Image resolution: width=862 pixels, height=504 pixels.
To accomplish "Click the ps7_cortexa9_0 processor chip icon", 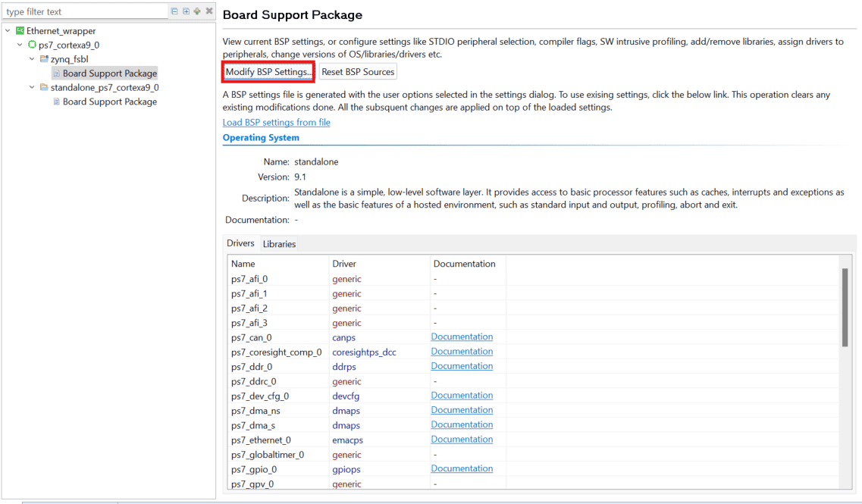I will [32, 45].
